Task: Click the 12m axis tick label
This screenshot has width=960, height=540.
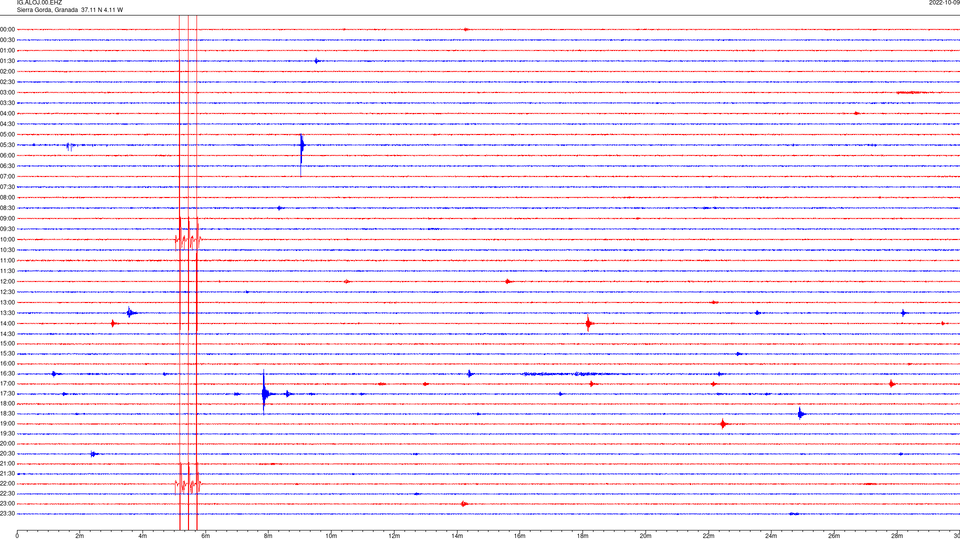Action: pyautogui.click(x=394, y=536)
